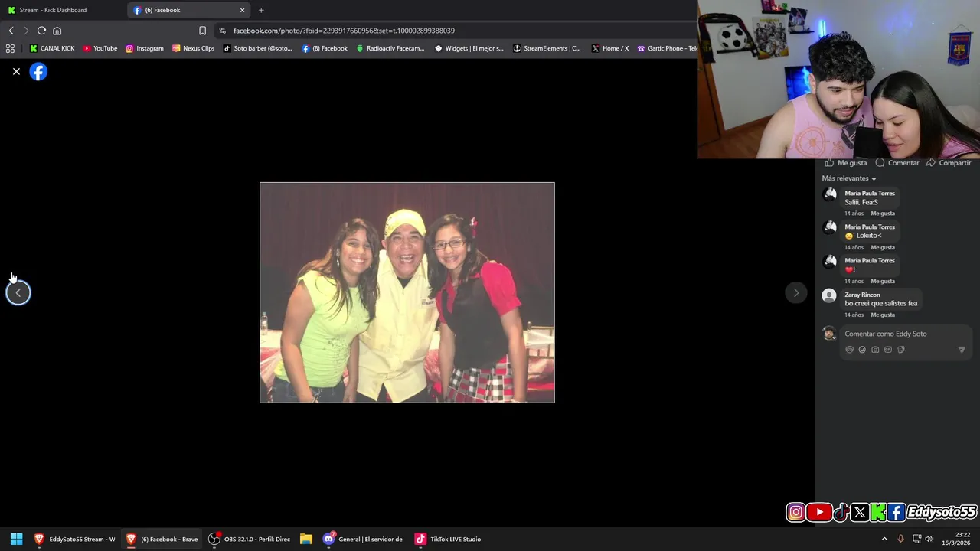Open the photo of three people
The height and width of the screenshot is (551, 980).
pyautogui.click(x=407, y=292)
